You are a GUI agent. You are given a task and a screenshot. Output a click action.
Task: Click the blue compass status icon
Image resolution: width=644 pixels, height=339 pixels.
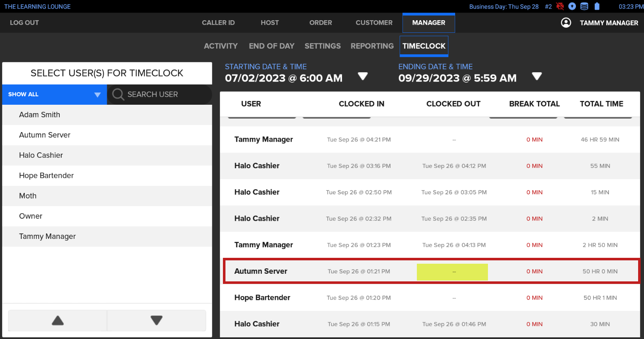click(572, 6)
